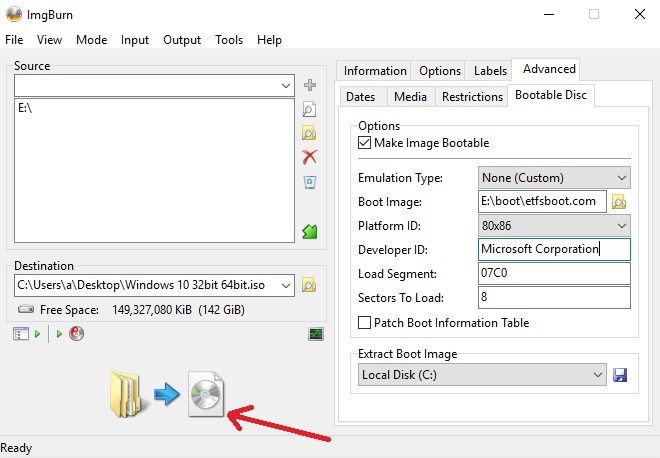Open the File menu
Screen dimensions: 660x458
tap(14, 40)
